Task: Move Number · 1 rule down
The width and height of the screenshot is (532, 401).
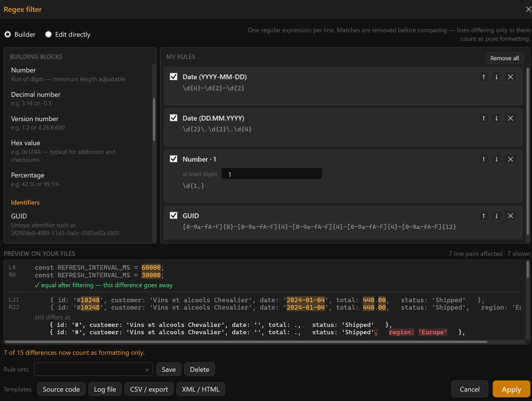Action: click(x=497, y=159)
